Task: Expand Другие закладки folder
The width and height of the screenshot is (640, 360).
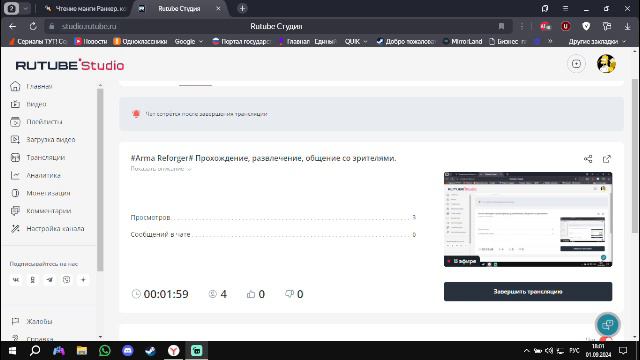Action: [x=597, y=41]
